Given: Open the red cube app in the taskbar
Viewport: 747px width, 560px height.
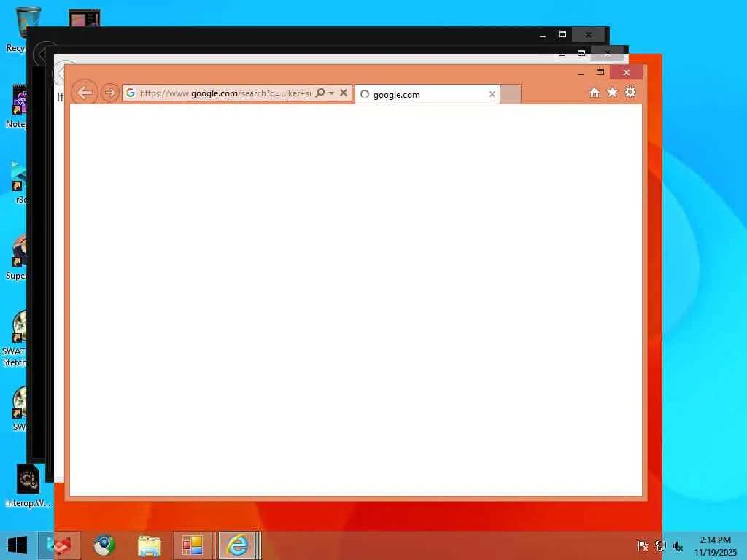Looking at the screenshot, I should coord(59,545).
